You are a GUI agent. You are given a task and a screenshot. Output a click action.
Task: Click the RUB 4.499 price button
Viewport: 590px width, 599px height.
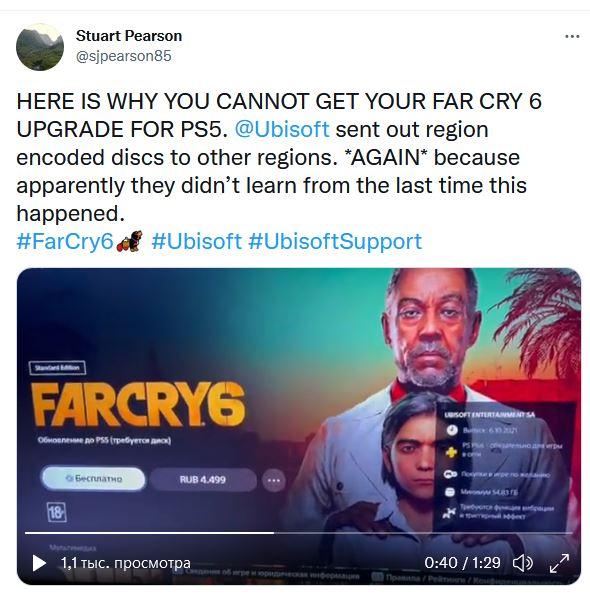203,479
